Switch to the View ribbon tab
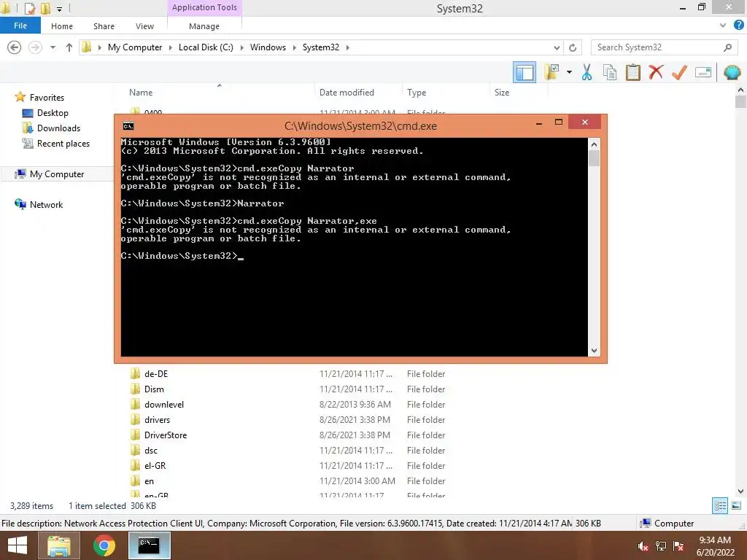The height and width of the screenshot is (560, 747). coord(144,26)
